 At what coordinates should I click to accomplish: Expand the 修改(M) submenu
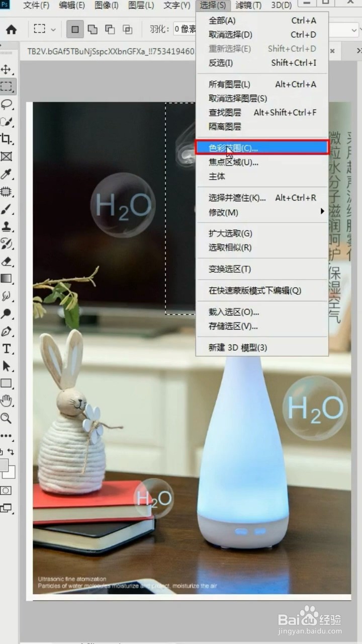(262, 212)
